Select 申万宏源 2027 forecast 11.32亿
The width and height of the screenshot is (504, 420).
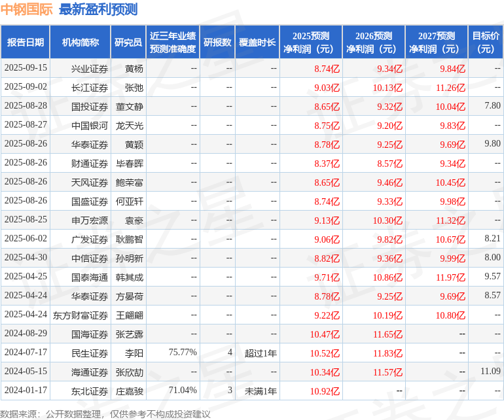(x=450, y=220)
